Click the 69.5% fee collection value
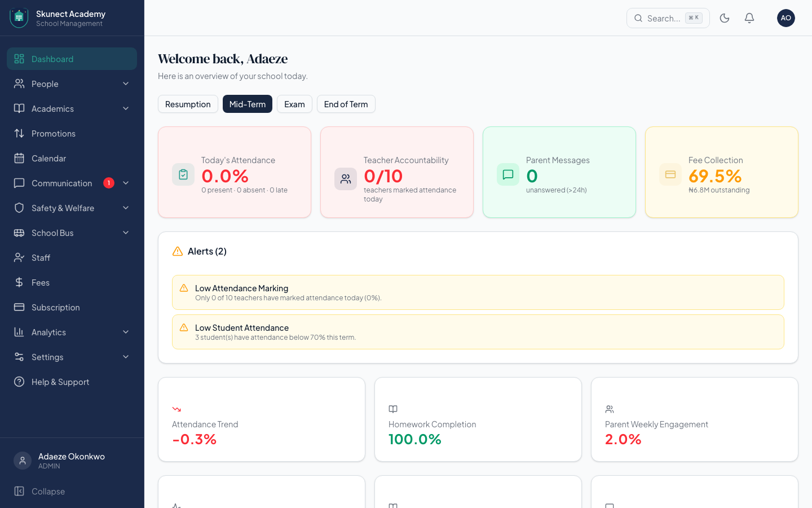The image size is (812, 508). click(x=715, y=176)
